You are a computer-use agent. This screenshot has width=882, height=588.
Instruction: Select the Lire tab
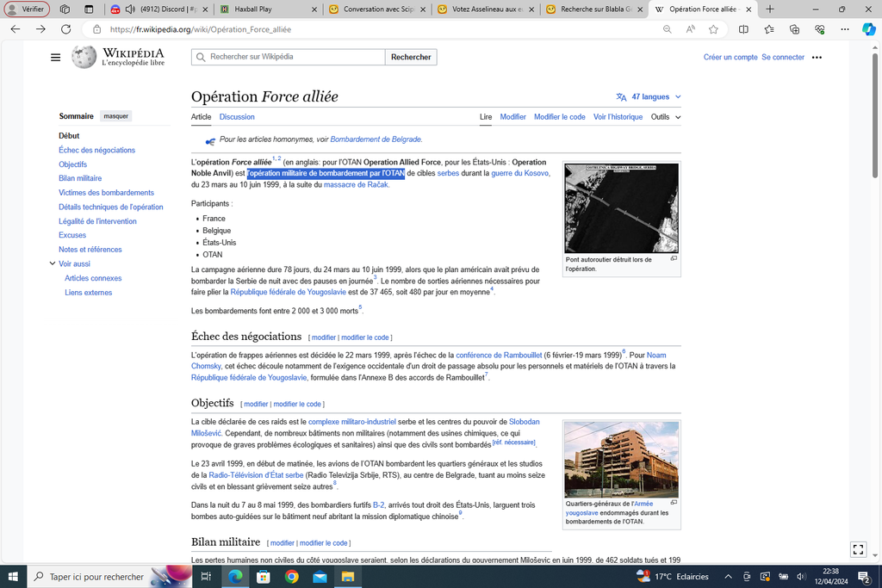[x=486, y=117]
